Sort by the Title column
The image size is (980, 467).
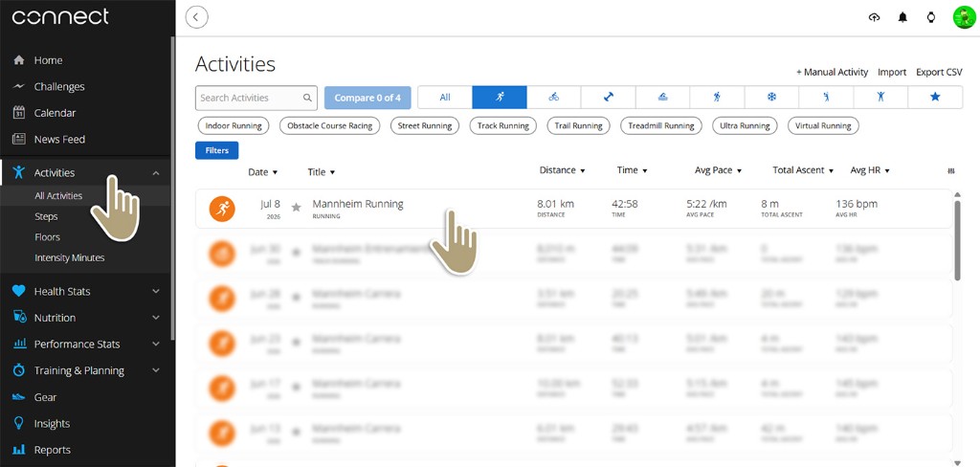coord(322,172)
